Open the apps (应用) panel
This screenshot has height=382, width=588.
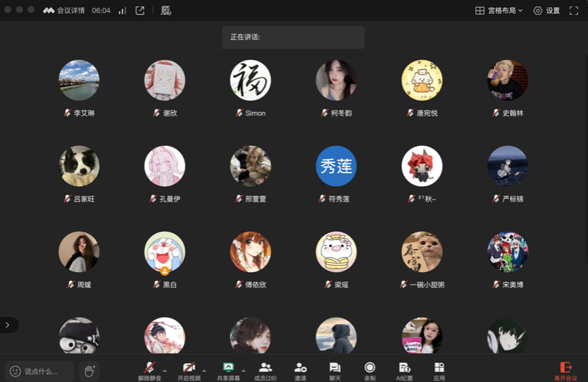439,369
